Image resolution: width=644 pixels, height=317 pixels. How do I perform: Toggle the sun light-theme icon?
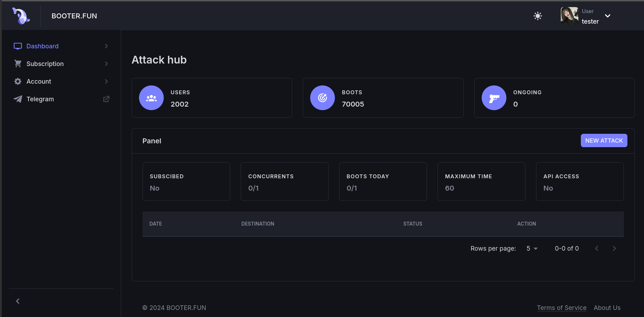[x=538, y=16]
